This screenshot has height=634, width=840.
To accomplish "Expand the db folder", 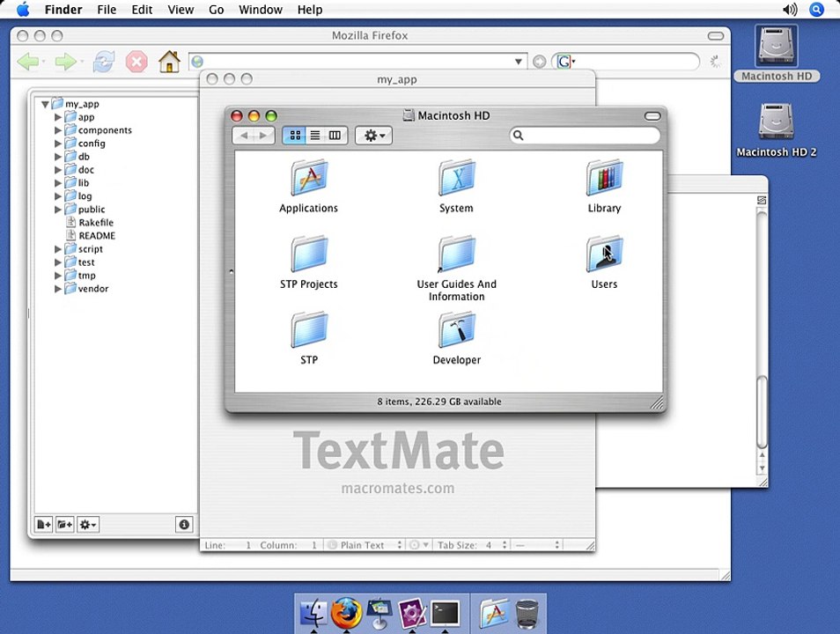I will pos(58,157).
